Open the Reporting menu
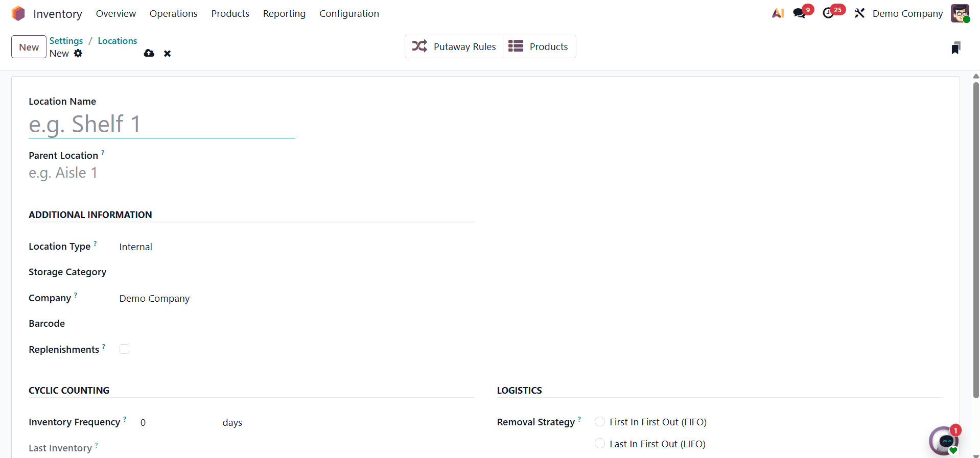980x458 pixels. pyautogui.click(x=284, y=13)
